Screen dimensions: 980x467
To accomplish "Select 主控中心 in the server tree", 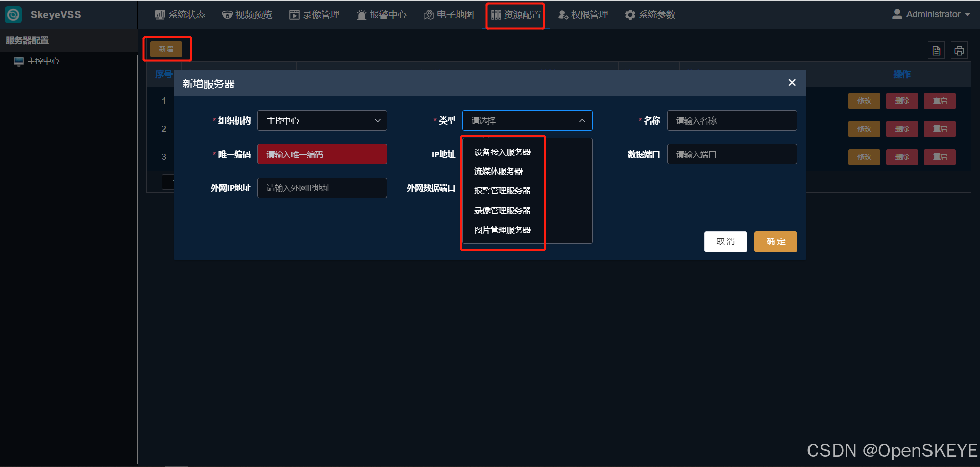I will [x=43, y=61].
